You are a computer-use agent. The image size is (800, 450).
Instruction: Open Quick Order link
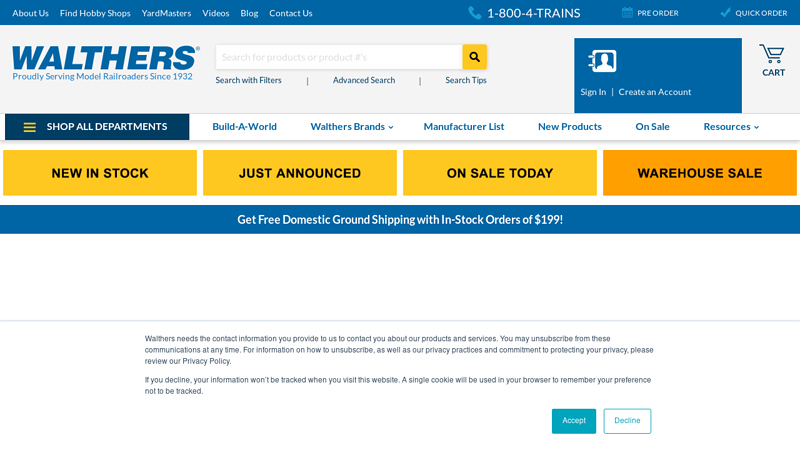[x=761, y=13]
